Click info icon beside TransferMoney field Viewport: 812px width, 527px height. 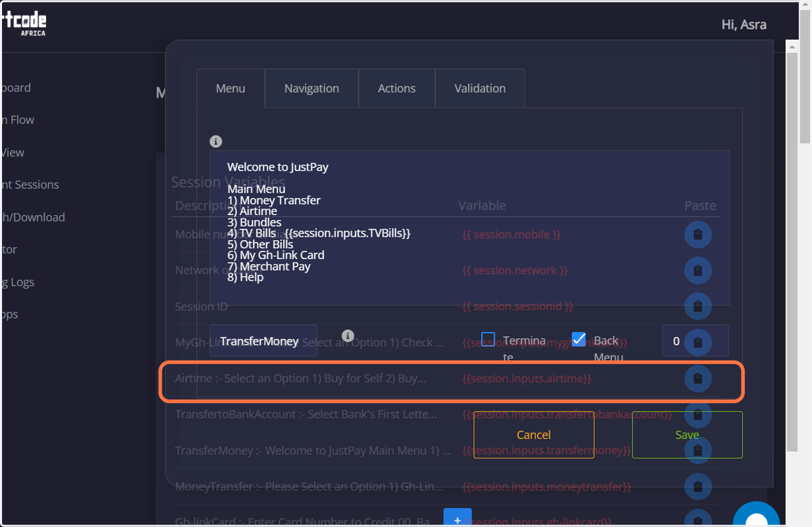click(348, 336)
